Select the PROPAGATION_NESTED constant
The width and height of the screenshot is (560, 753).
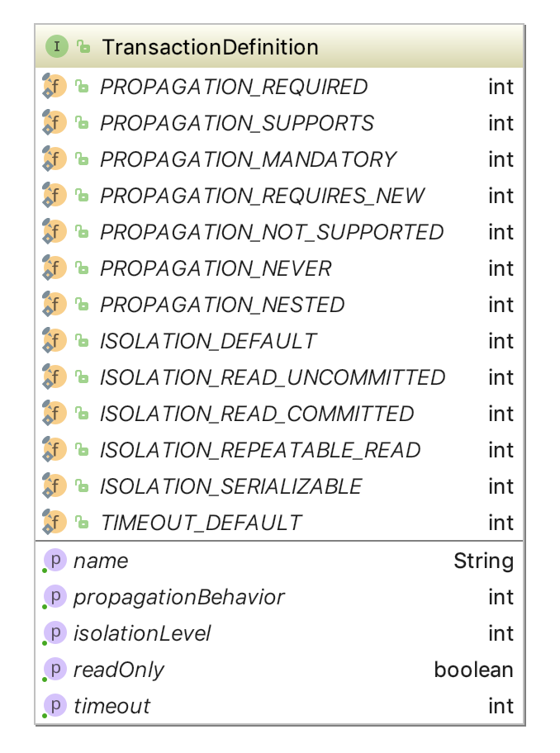[222, 305]
